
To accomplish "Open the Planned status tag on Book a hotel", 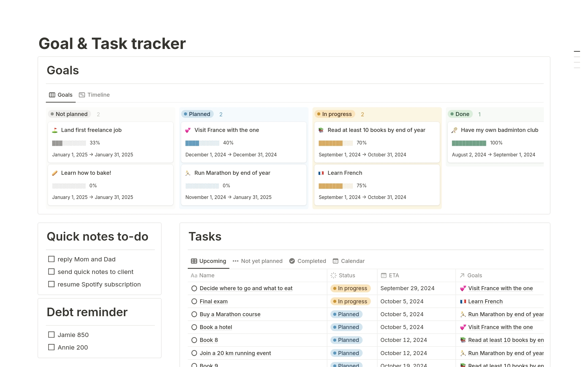I will [346, 327].
